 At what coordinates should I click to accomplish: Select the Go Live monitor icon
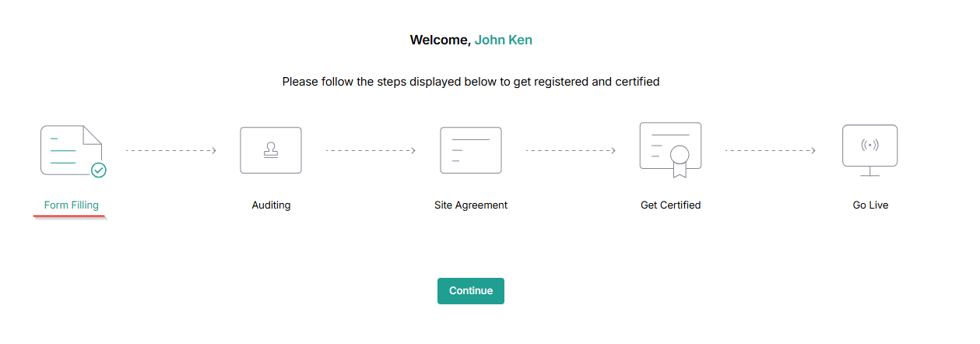pyautogui.click(x=869, y=149)
